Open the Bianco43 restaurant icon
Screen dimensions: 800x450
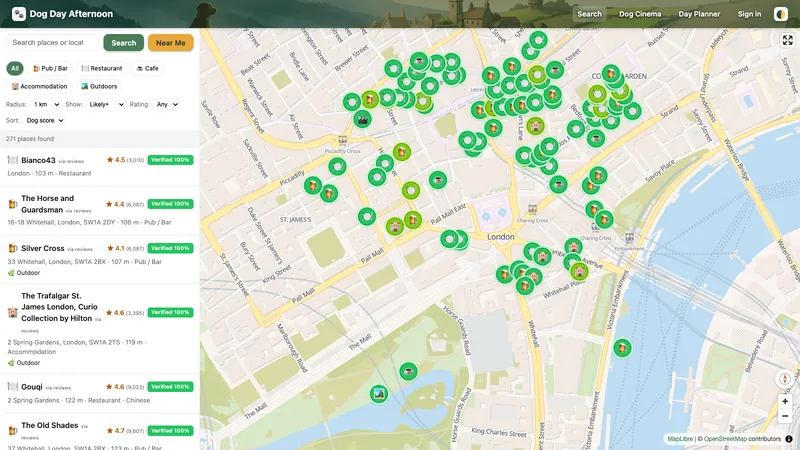(x=13, y=160)
